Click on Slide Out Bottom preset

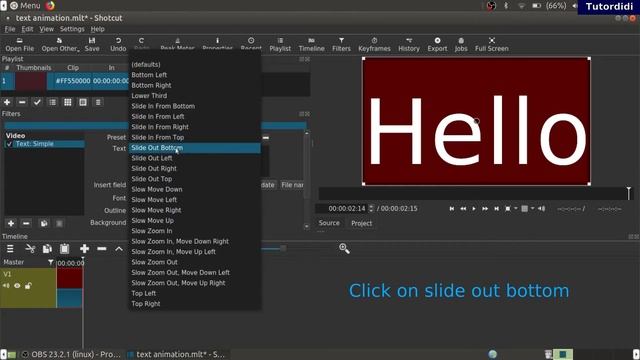[195, 148]
